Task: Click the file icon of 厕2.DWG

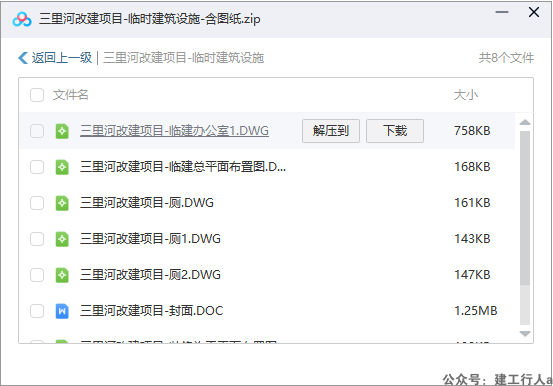Action: pyautogui.click(x=62, y=275)
